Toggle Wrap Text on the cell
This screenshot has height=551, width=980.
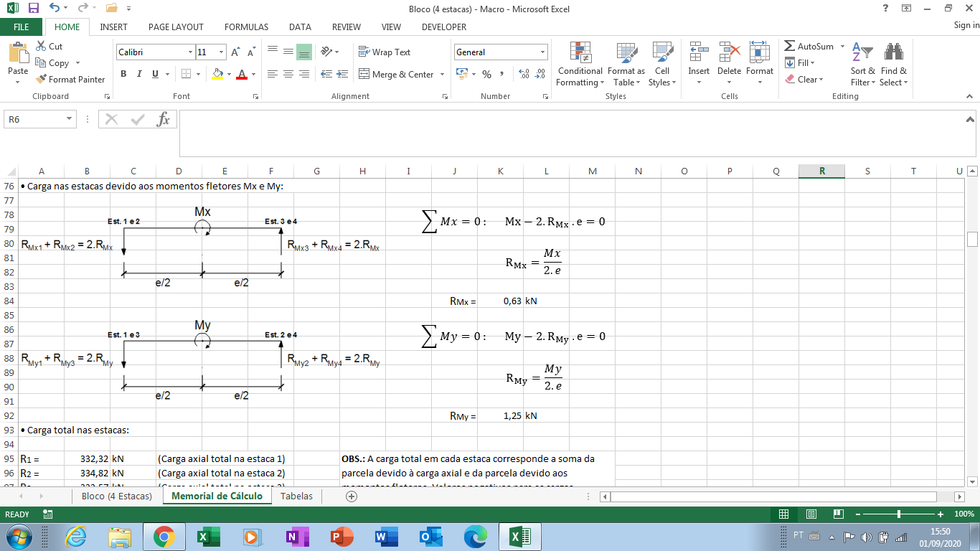385,52
